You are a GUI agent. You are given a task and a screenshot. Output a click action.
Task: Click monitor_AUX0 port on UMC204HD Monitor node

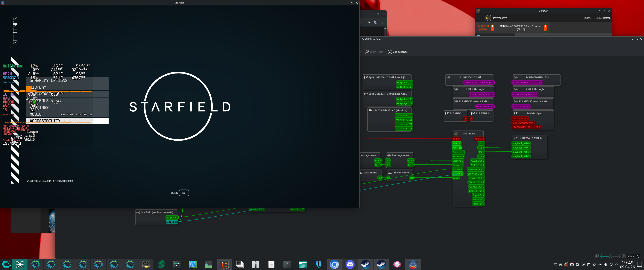pos(404,115)
